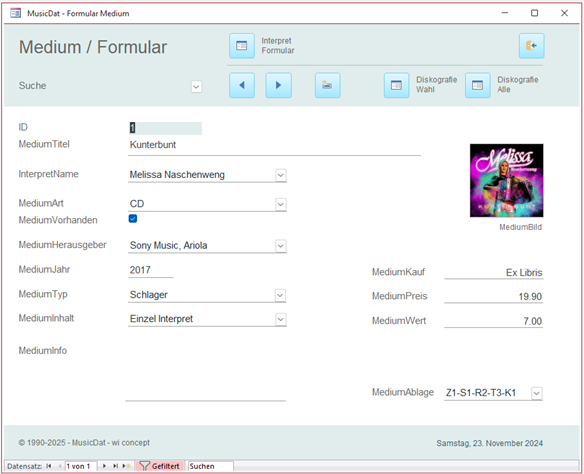Click the add picture icon button
Viewport: 584px width, 474px height.
[327, 85]
